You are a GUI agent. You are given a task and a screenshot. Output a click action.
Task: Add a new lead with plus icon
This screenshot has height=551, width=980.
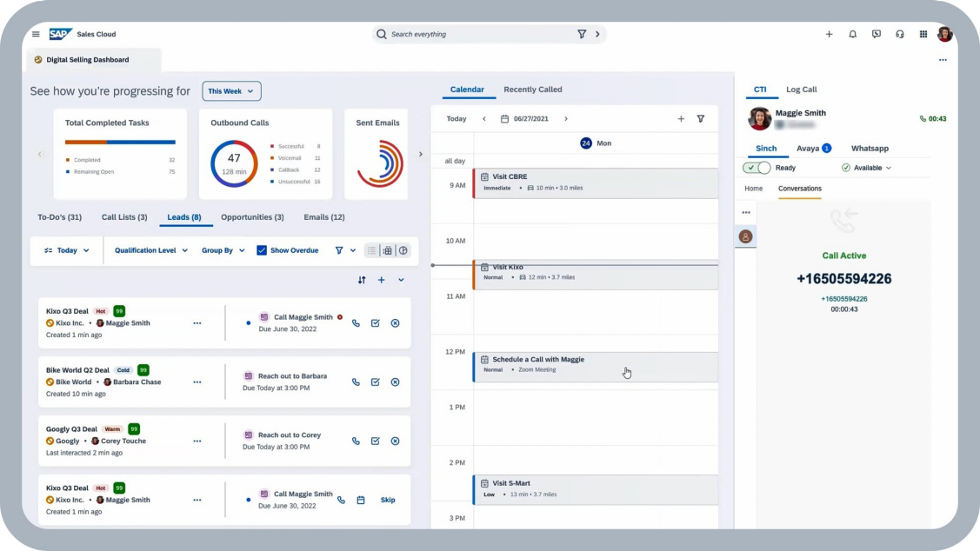(x=381, y=280)
